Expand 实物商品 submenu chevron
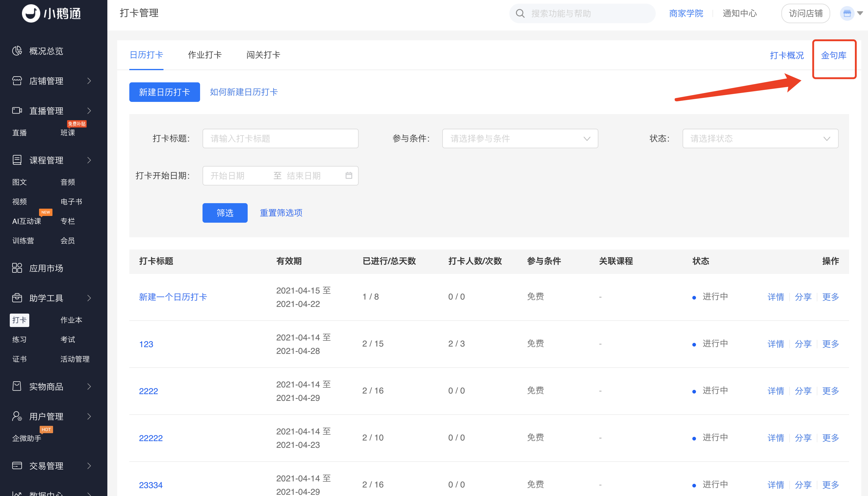 coord(89,386)
